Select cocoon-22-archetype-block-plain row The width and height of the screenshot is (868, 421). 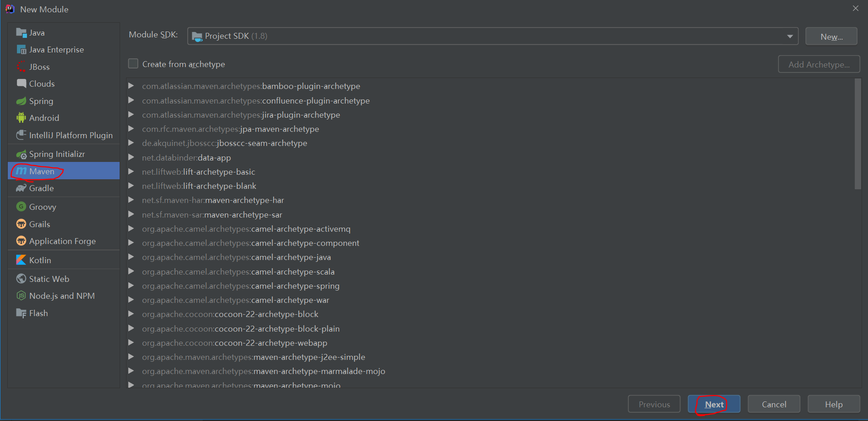(490, 328)
